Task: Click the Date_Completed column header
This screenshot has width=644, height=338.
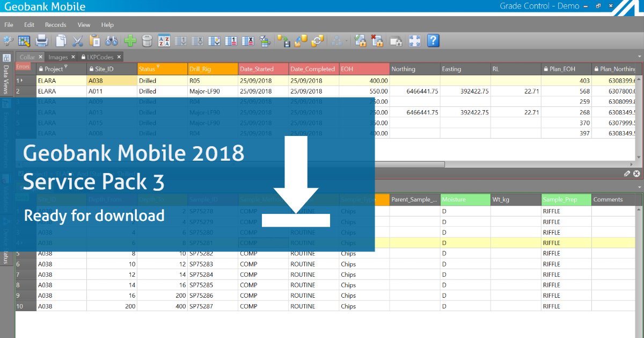Action: point(313,69)
